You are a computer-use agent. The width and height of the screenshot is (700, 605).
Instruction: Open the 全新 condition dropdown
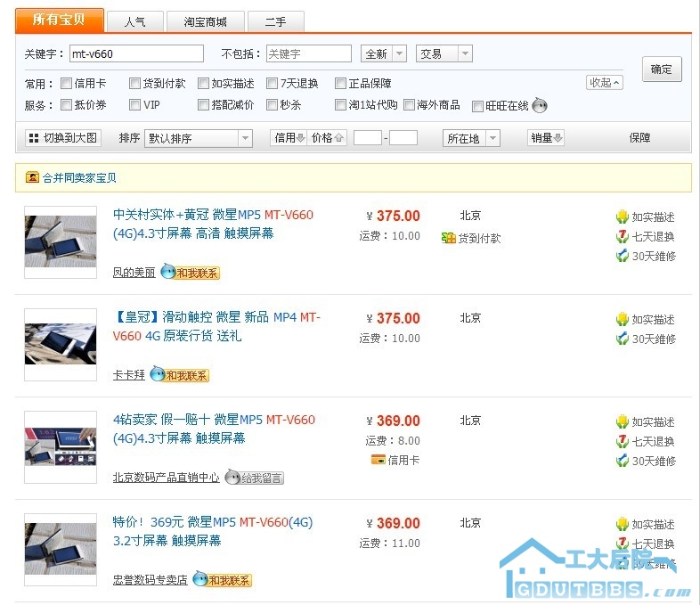coord(384,53)
